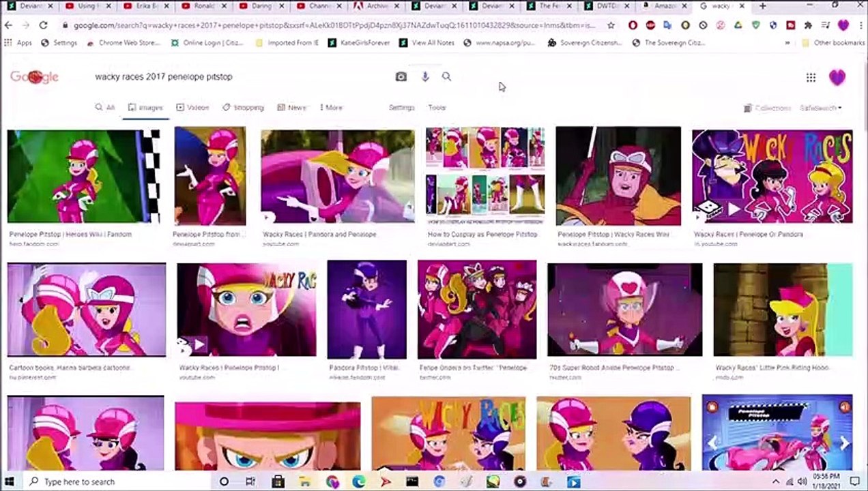Image resolution: width=868 pixels, height=491 pixels.
Task: Open the Imported From IE bookmark folder
Action: click(287, 42)
